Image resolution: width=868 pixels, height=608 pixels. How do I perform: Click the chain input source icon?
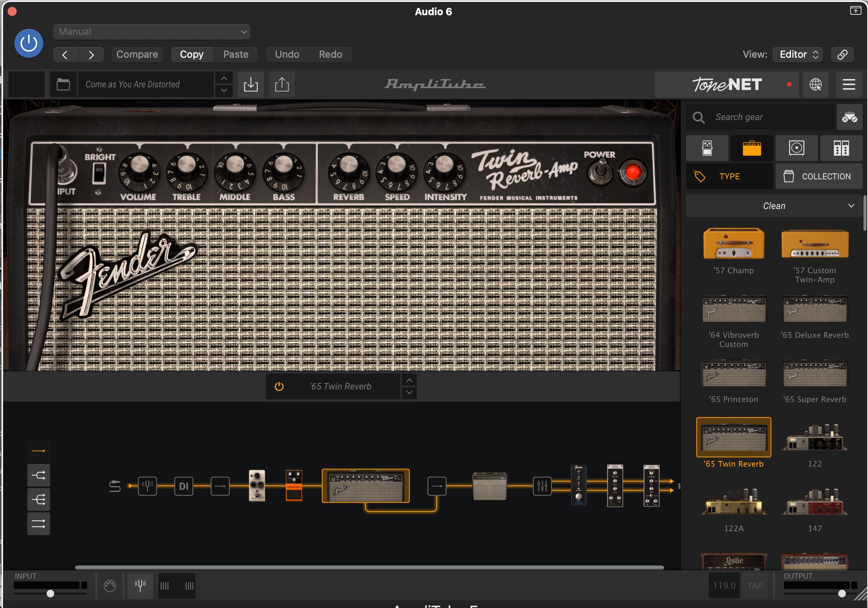point(114,486)
